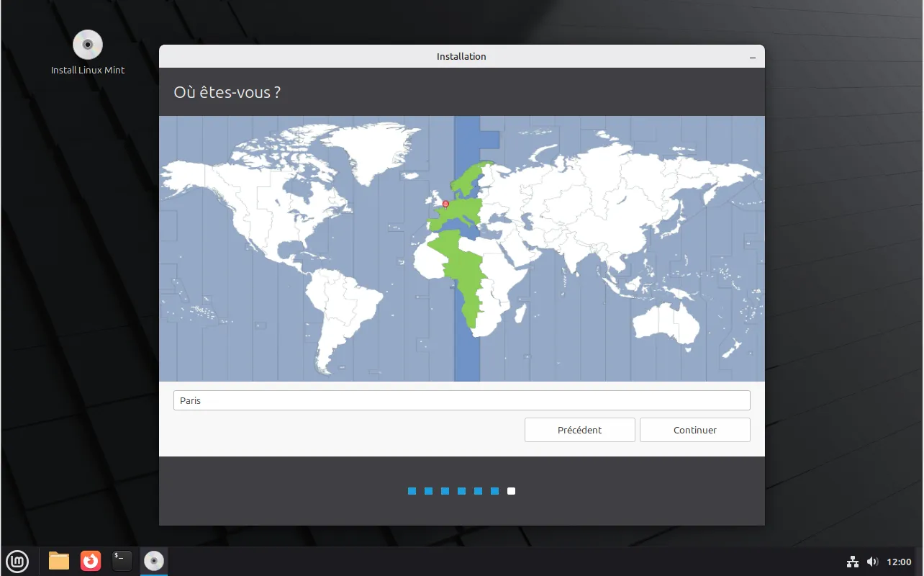The height and width of the screenshot is (576, 924).
Task: Open the Linux Mint start menu
Action: [17, 561]
